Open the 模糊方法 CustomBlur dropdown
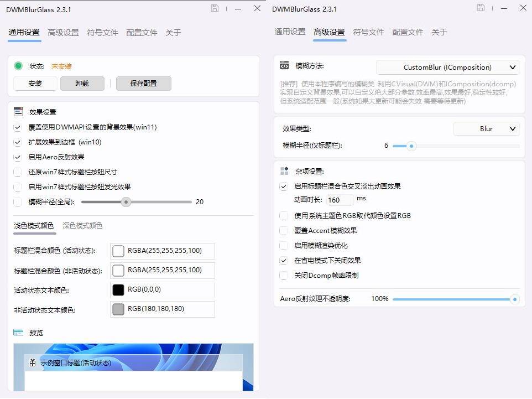The height and width of the screenshot is (399, 532). (x=447, y=67)
